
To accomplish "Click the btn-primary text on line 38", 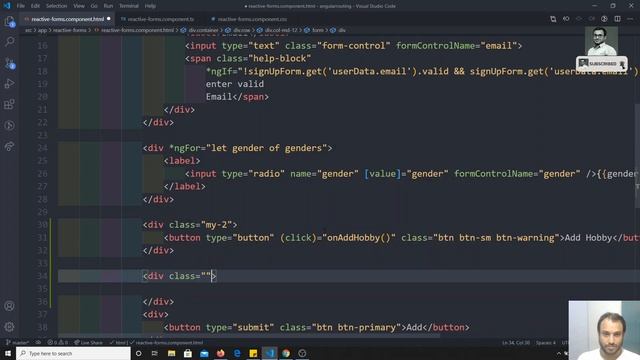I will click(x=367, y=327).
